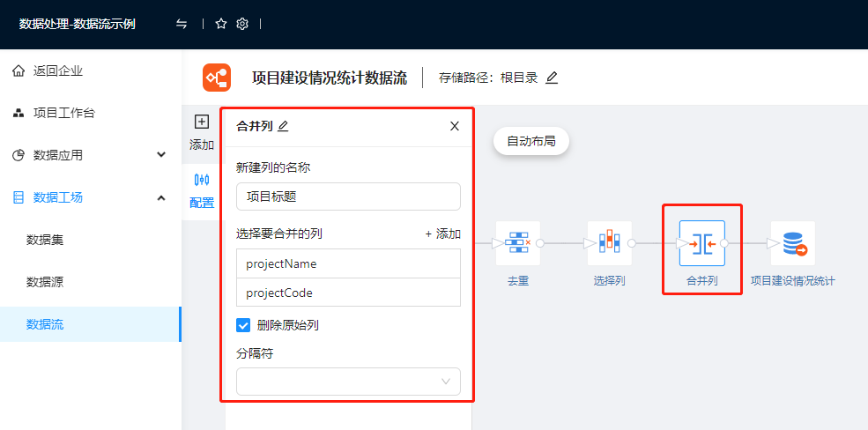Screen dimensions: 868x430
Task: Click + 添加 to add a column
Action: click(x=442, y=234)
